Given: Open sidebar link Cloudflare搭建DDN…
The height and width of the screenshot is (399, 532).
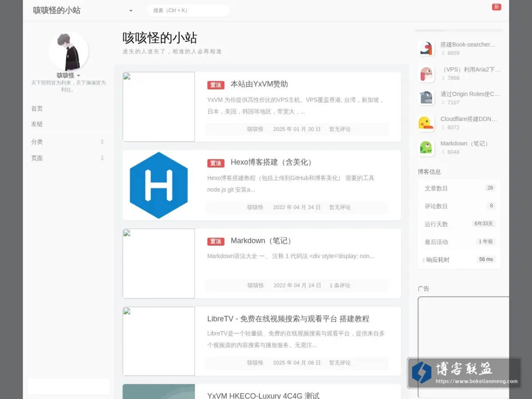Looking at the screenshot, I should coord(469,119).
